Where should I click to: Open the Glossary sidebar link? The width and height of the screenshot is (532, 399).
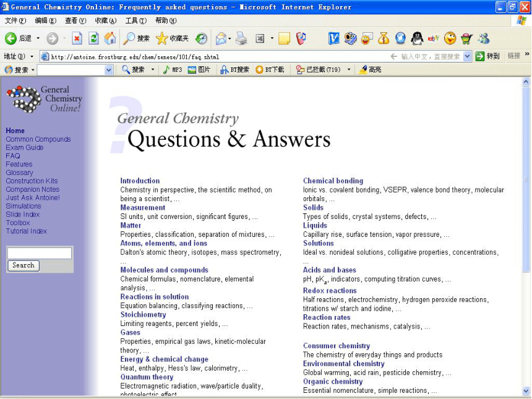[19, 173]
